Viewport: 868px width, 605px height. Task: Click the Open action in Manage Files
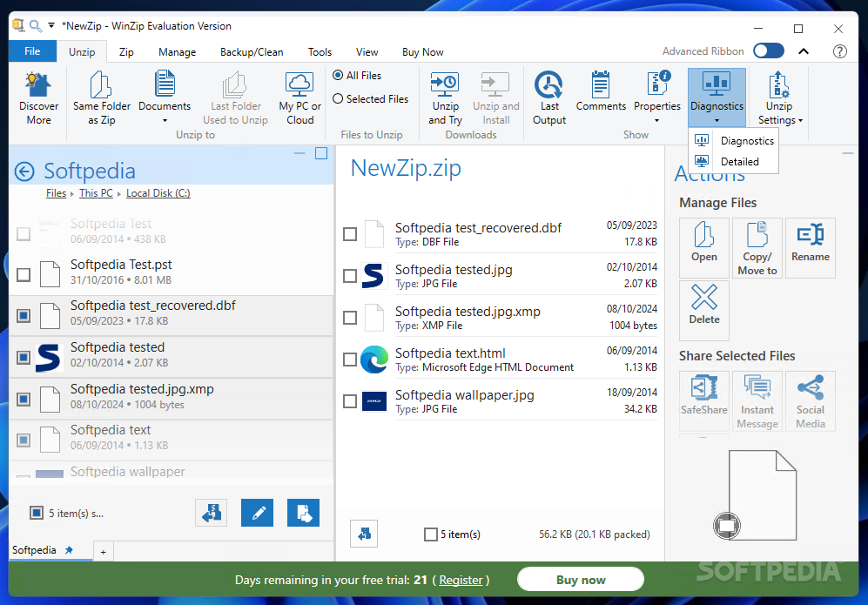point(704,247)
